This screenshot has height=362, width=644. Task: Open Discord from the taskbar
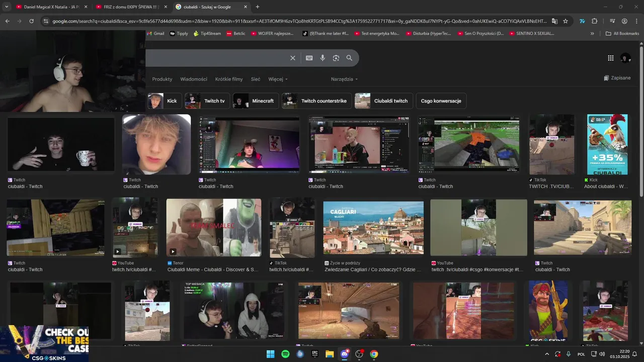[345, 354]
